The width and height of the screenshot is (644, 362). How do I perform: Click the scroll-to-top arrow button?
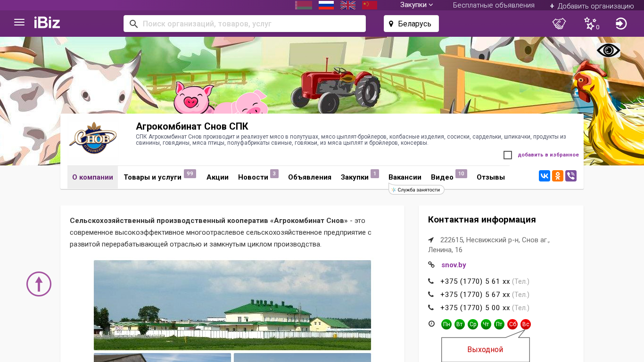coord(39,284)
